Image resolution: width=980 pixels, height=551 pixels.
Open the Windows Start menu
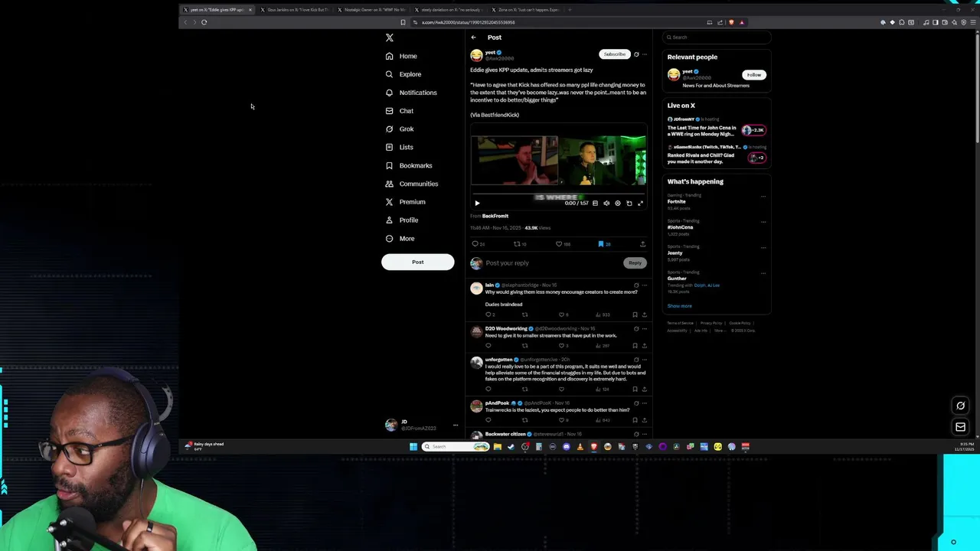click(x=413, y=447)
